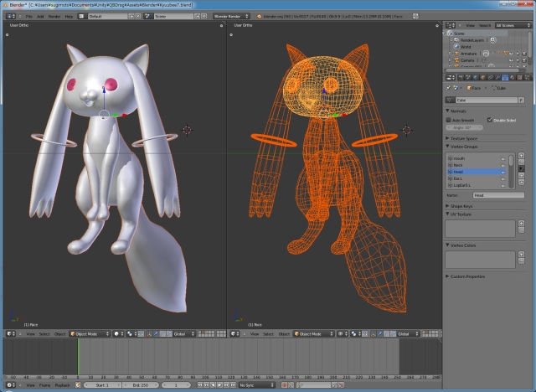
Task: Open the Help menu
Action: coord(69,16)
